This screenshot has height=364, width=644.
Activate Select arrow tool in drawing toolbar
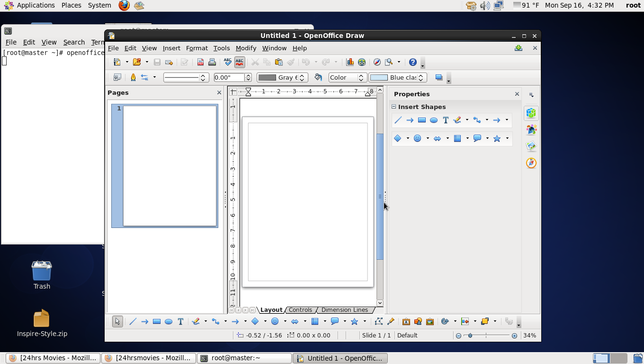[x=117, y=321]
